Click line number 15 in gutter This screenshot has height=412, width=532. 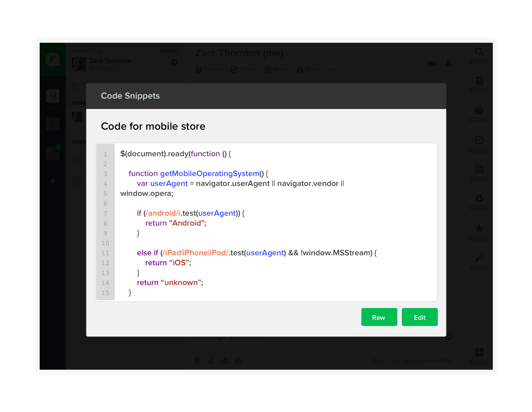105,293
